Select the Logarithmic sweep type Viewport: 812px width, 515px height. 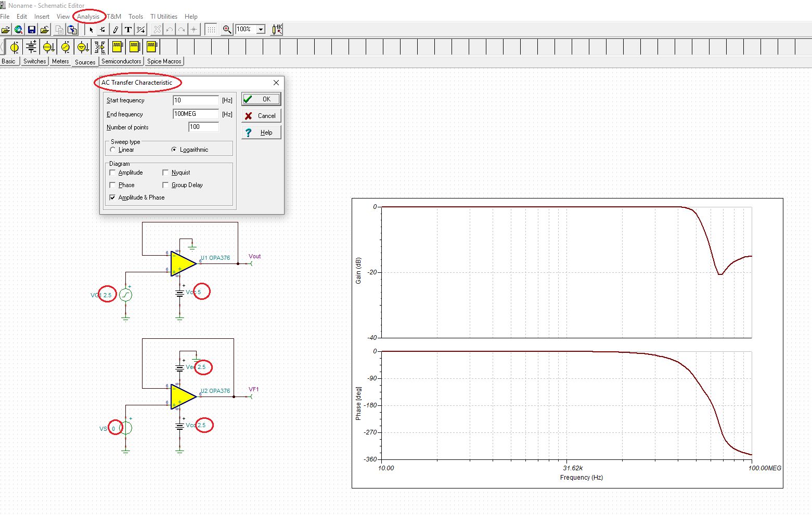(x=174, y=150)
